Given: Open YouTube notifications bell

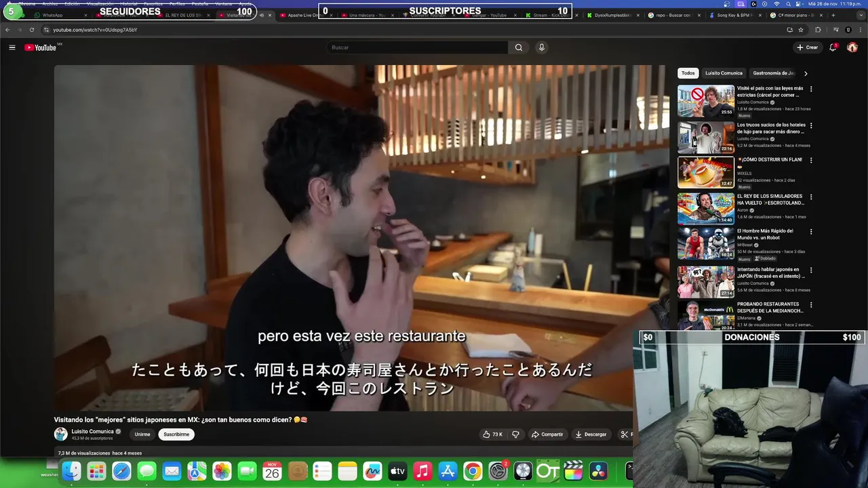Looking at the screenshot, I should (x=833, y=47).
